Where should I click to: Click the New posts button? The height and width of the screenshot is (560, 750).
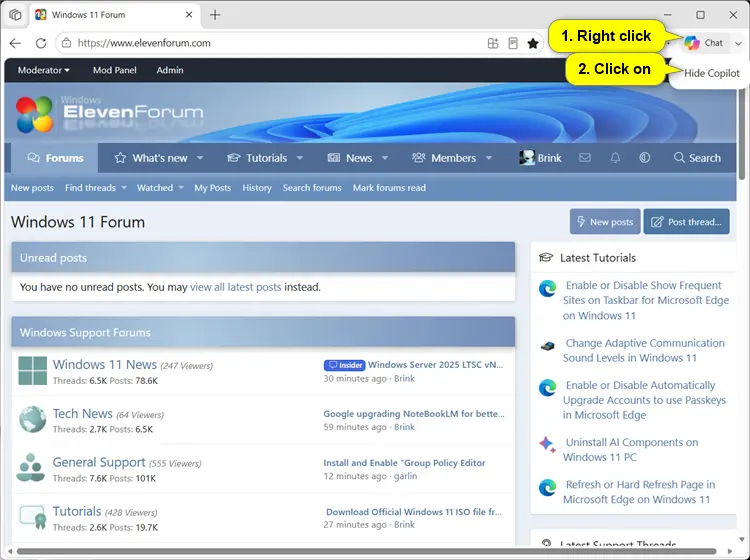(605, 221)
